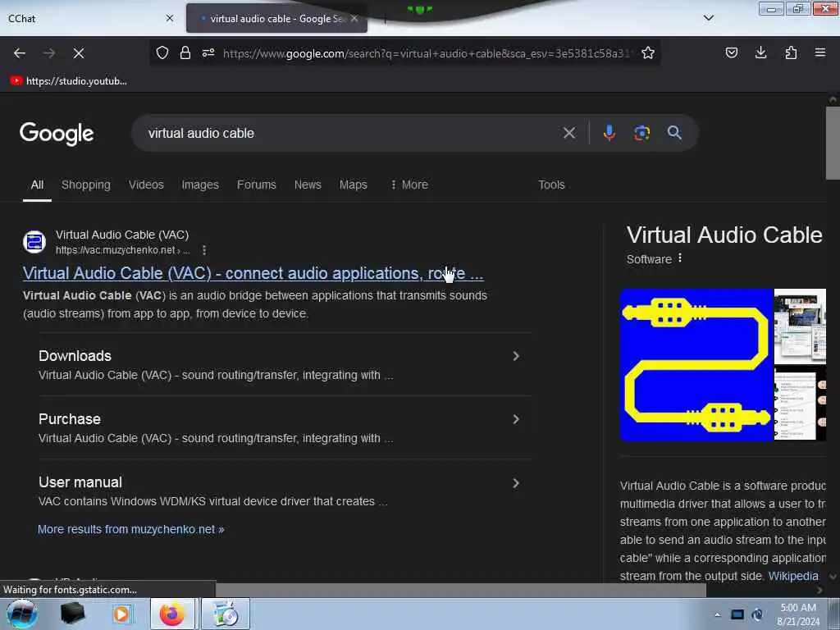
Task: Click the vac.muzychenko.net URL text
Action: tap(123, 250)
